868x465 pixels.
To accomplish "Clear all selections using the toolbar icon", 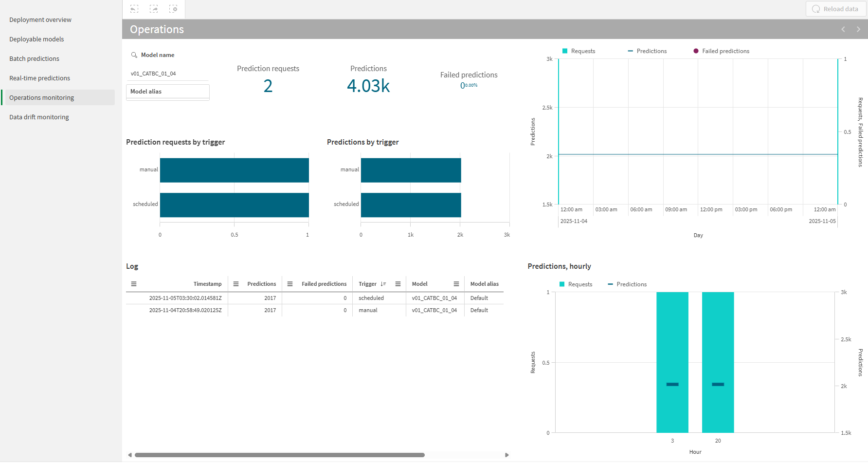I will click(x=174, y=9).
